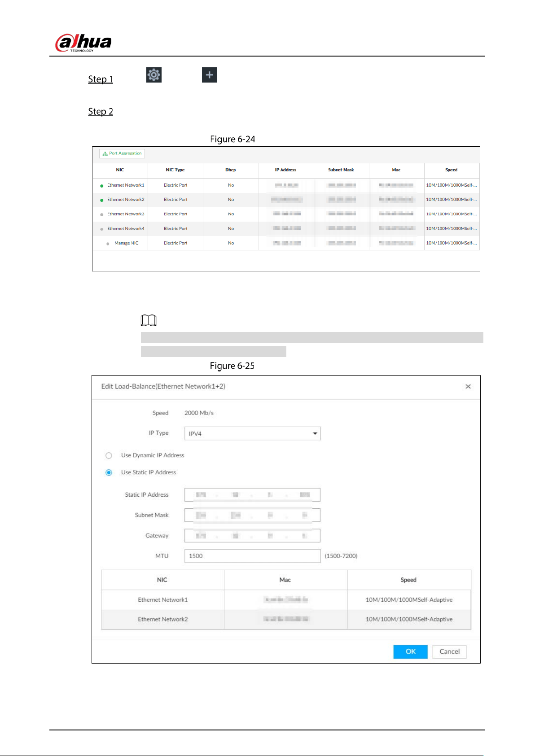Click Electric Port cell for Manage NIC
This screenshot has height=756, width=535.
point(175,243)
